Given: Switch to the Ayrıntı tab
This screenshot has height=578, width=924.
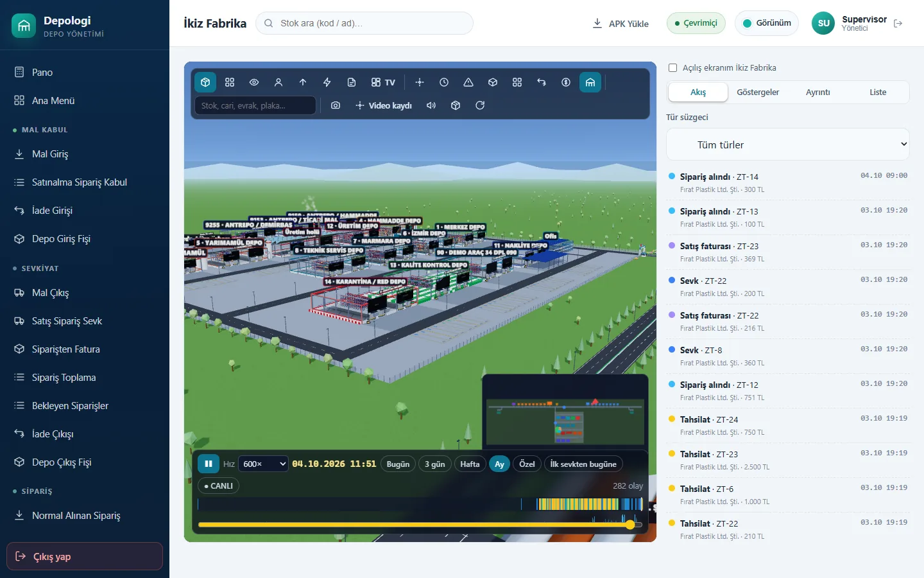Looking at the screenshot, I should [x=818, y=92].
